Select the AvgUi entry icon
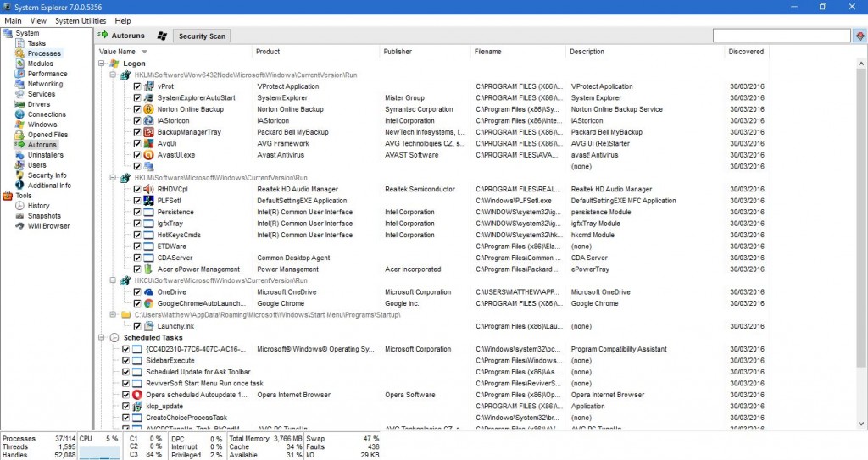 click(148, 143)
